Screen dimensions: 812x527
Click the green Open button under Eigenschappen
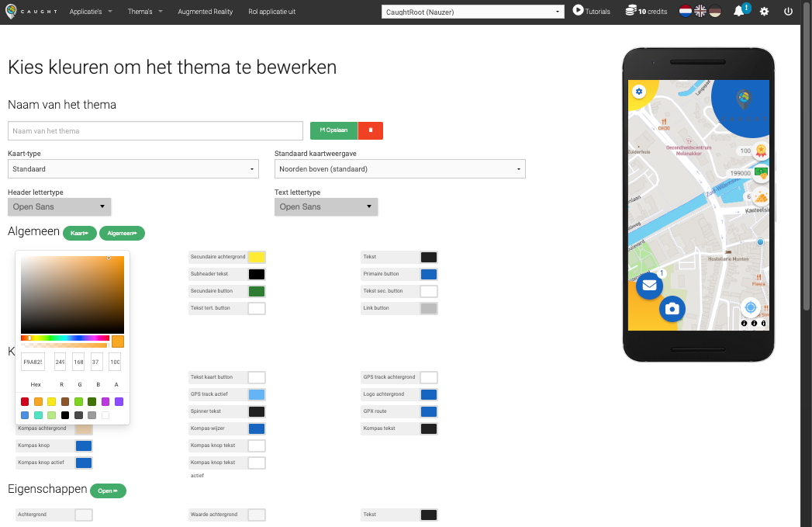108,491
